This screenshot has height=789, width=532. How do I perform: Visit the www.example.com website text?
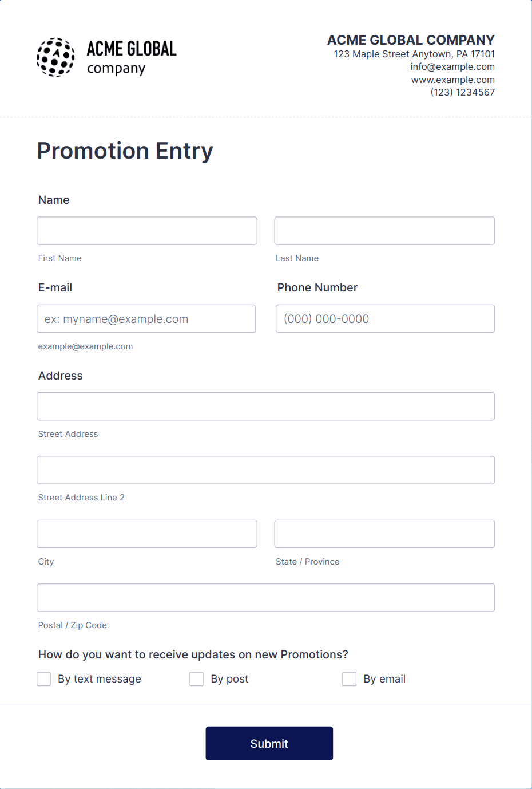(x=453, y=80)
